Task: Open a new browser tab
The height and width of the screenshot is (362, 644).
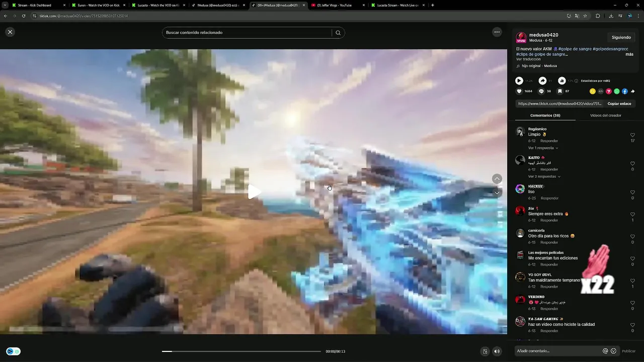Action: 433,5
